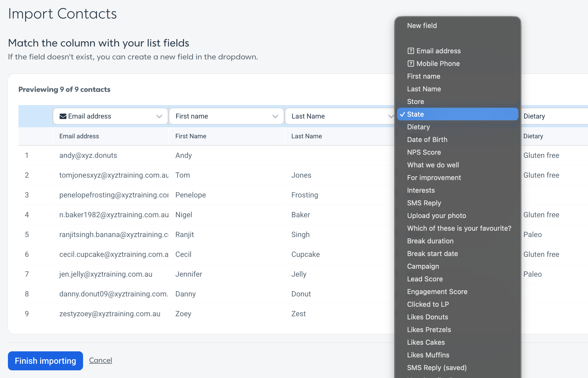Click the Previewing 9 of 9 contacts heading
This screenshot has height=378, width=588.
point(64,89)
